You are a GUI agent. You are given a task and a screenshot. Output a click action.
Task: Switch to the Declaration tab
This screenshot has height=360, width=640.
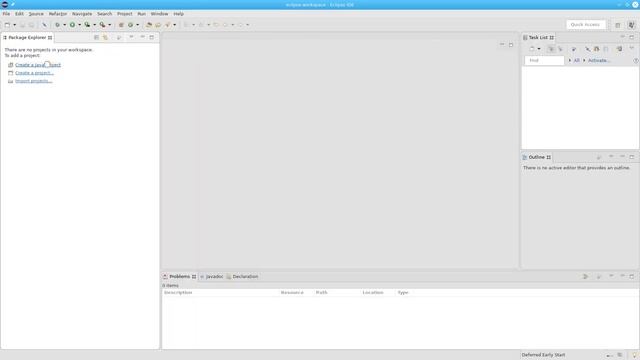point(242,277)
